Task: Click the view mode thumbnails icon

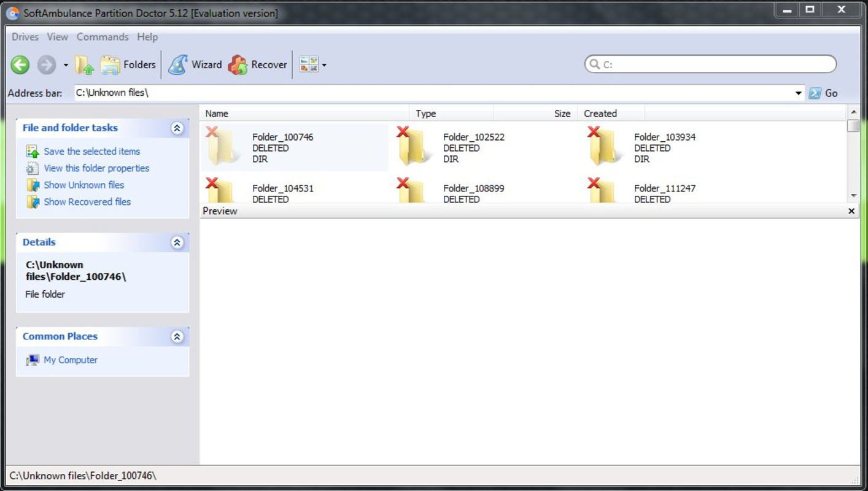Action: coord(309,64)
